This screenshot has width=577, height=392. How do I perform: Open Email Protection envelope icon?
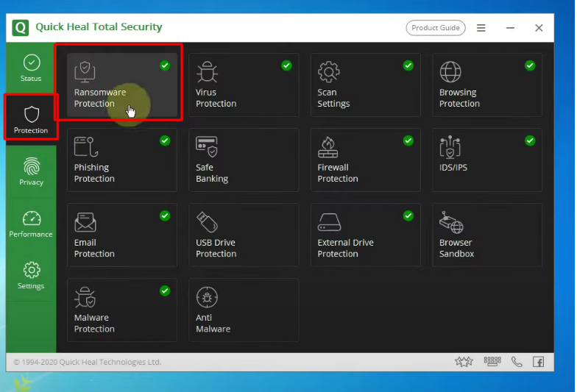tap(85, 222)
